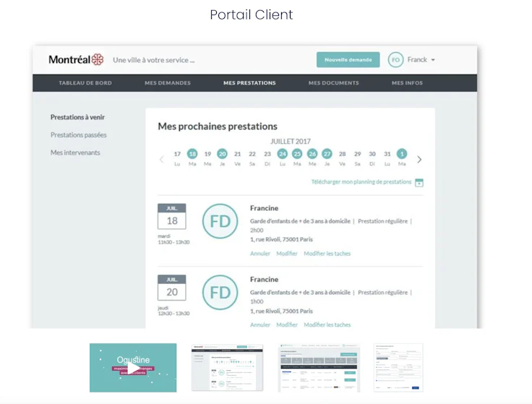Click Annuler for the July 20 prestation

pyautogui.click(x=260, y=325)
